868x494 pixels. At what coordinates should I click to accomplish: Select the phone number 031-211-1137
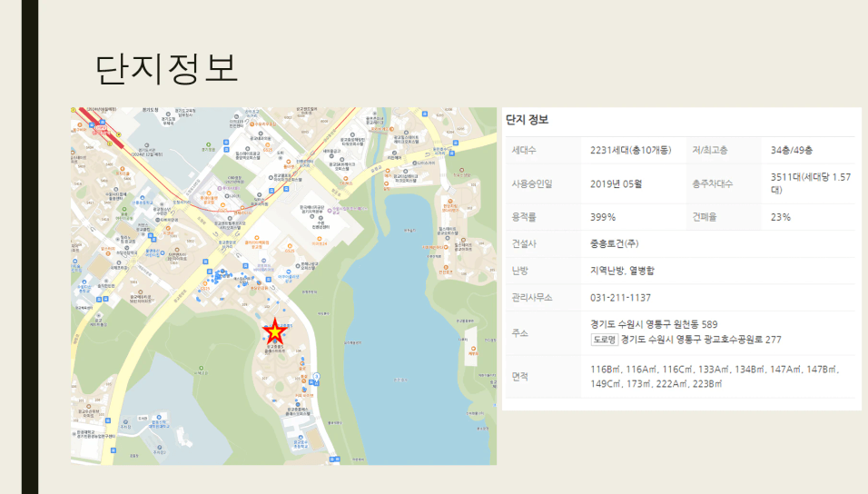620,297
